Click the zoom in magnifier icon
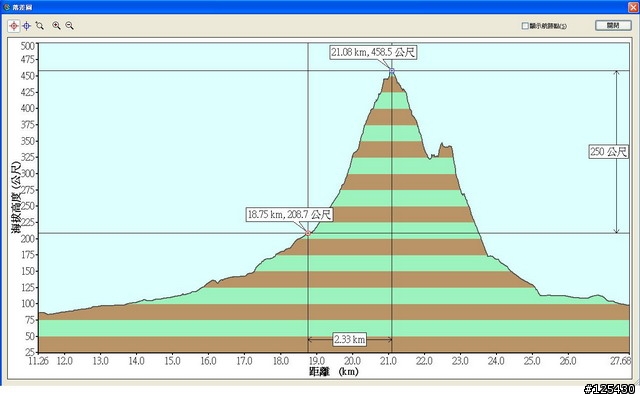The height and width of the screenshot is (397, 640). pyautogui.click(x=56, y=26)
